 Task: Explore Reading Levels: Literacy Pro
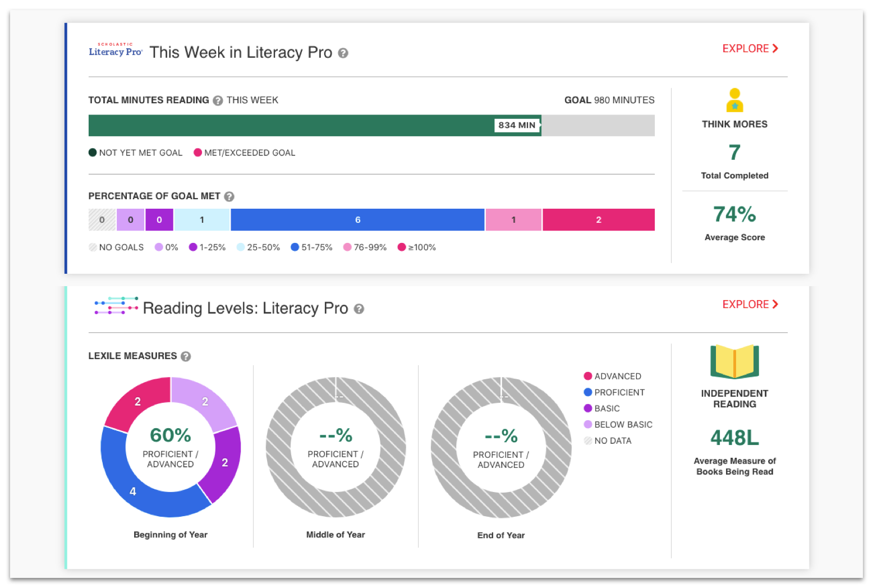750,305
